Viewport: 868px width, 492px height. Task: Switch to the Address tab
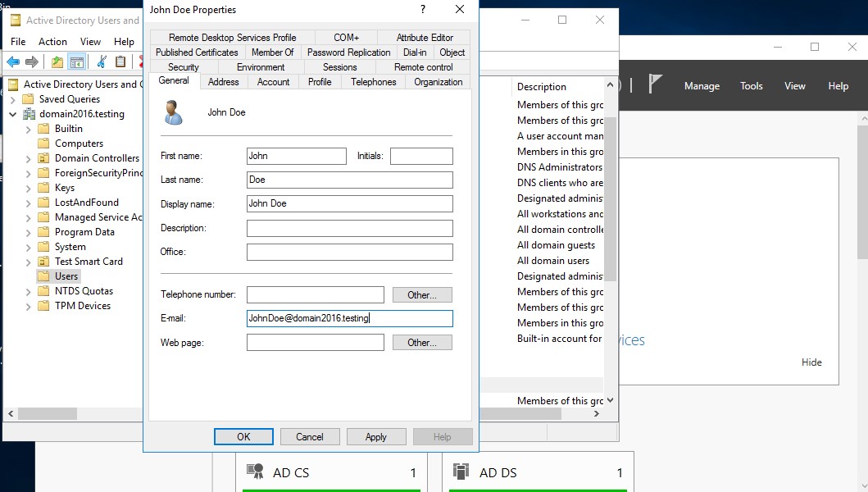tap(223, 82)
